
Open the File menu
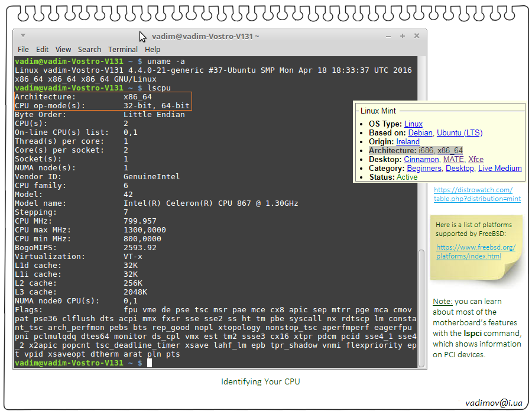coord(23,50)
